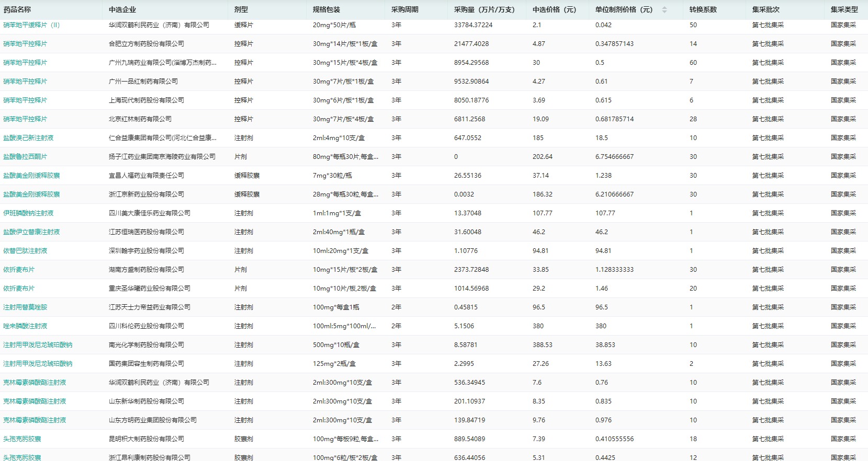Open 克林霉素磷酸酯注射液 link in 山东方明药业 row
Image resolution: width=868 pixels, height=461 pixels.
[x=35, y=420]
